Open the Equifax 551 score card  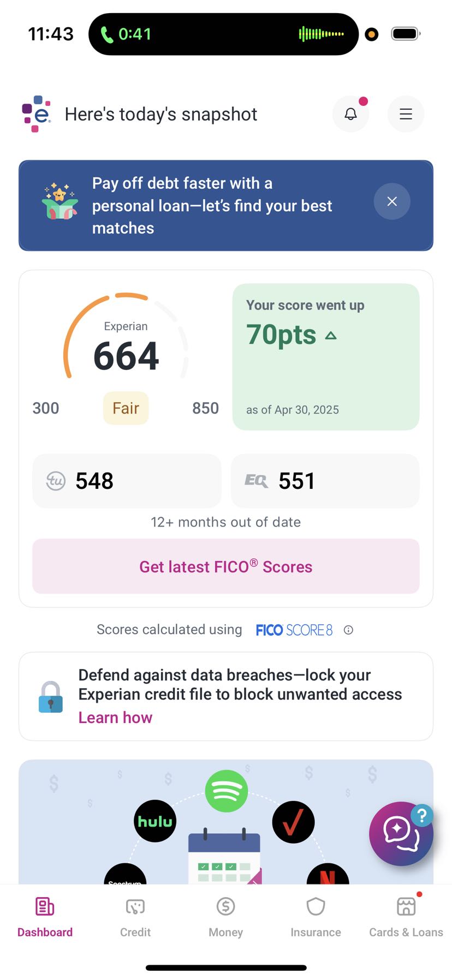[x=325, y=481]
